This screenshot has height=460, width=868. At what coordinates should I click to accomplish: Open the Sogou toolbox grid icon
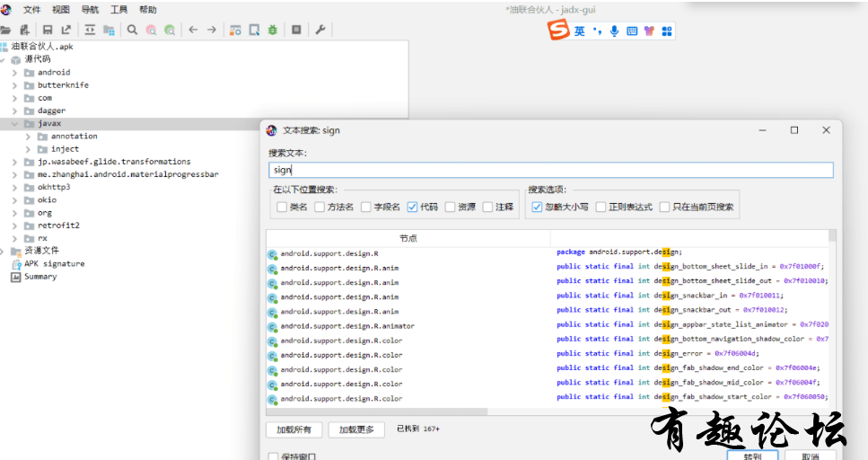tap(667, 31)
